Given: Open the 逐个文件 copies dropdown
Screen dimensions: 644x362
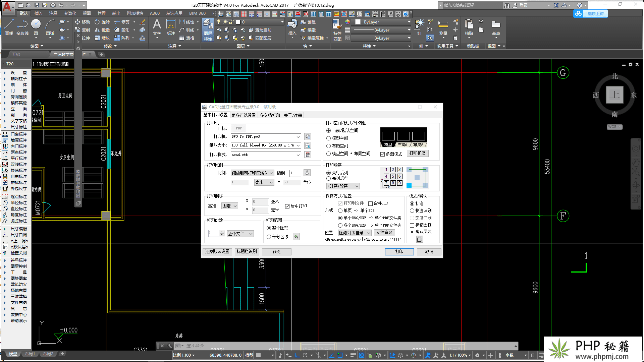Looking at the screenshot, I should pyautogui.click(x=240, y=234).
